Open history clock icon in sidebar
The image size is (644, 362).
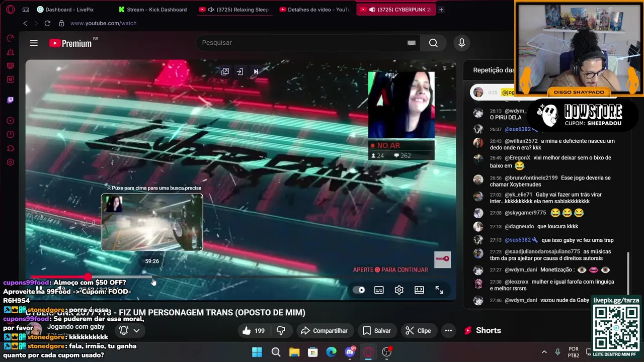tap(10, 134)
